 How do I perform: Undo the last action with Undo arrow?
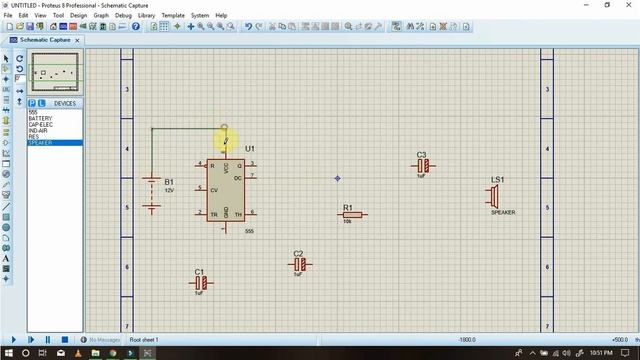[x=248, y=27]
